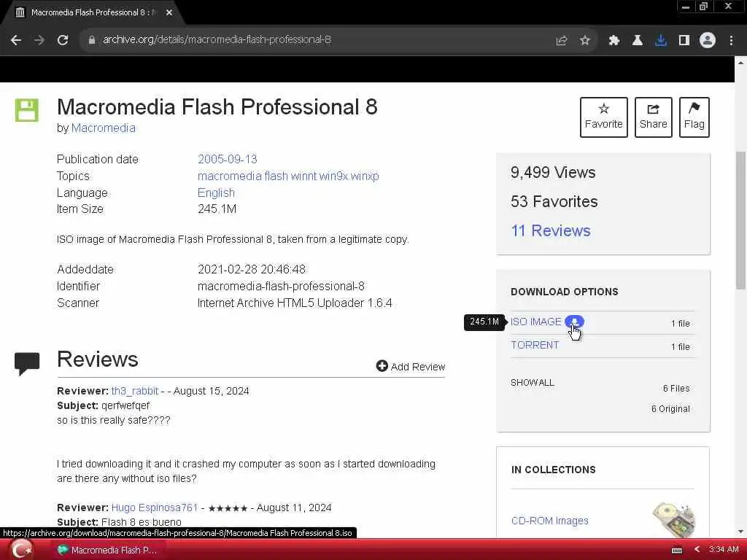Open the extensions puzzle icon
This screenshot has height=560, width=747.
point(614,41)
